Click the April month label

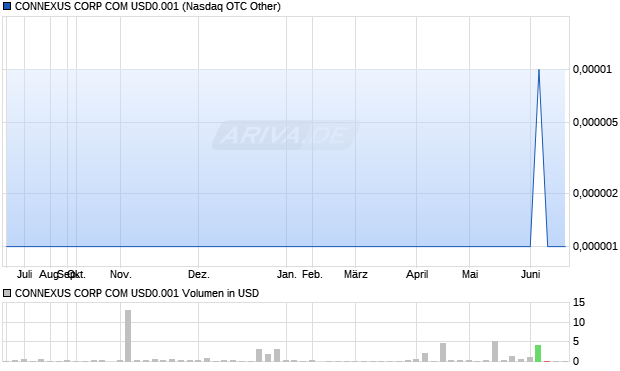[x=417, y=274]
